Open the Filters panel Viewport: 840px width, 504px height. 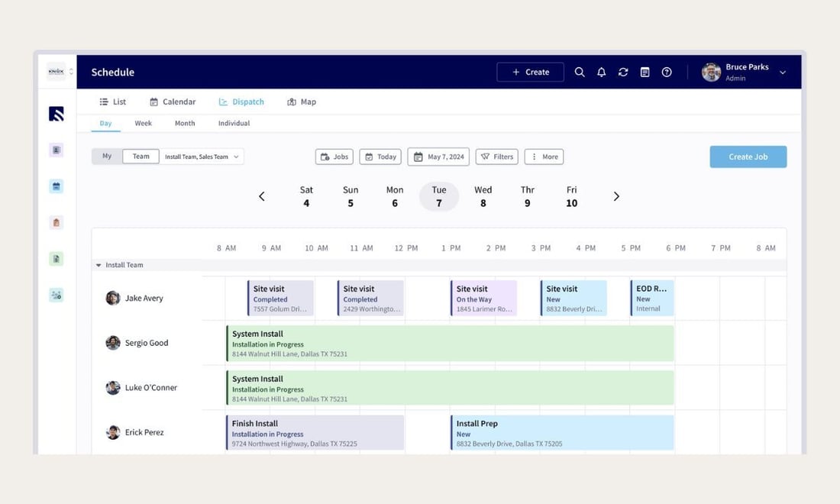496,157
